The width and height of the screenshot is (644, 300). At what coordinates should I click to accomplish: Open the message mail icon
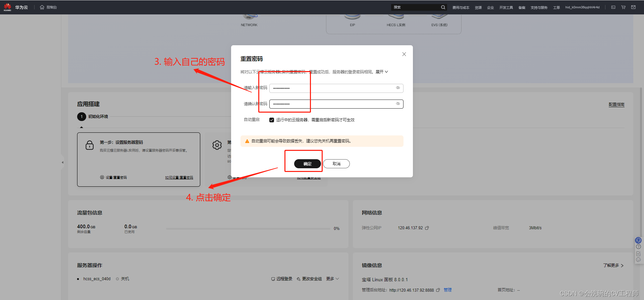coord(633,7)
